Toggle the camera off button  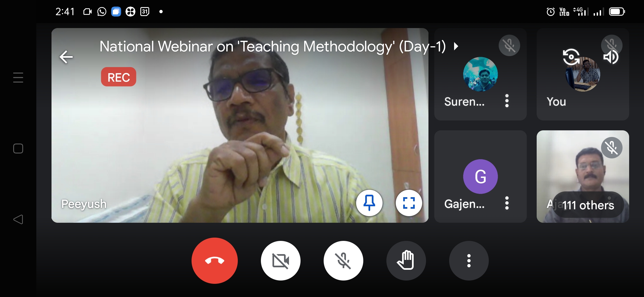(x=280, y=260)
